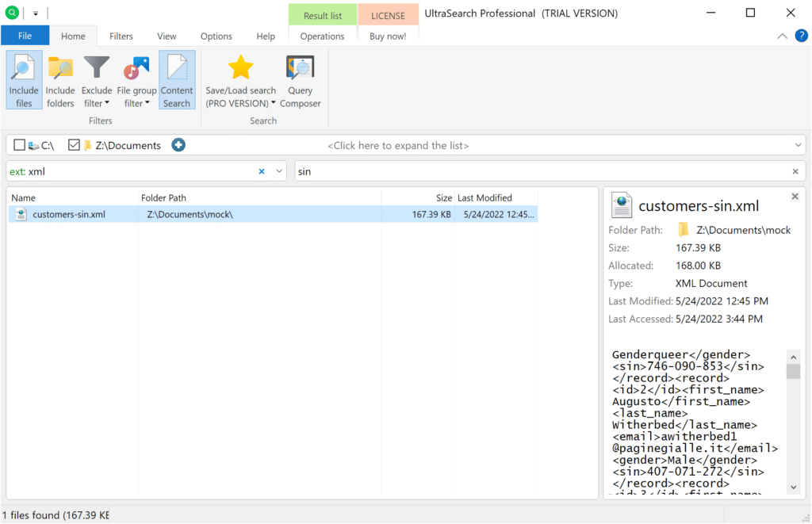Image resolution: width=812 pixels, height=524 pixels.
Task: Click the customers-sin.xml file icon in results
Action: click(x=21, y=214)
